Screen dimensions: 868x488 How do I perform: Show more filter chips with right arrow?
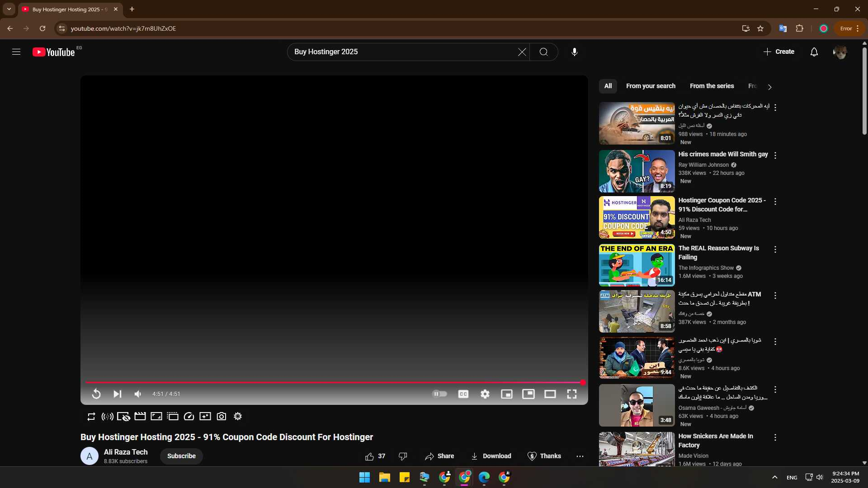coord(769,87)
